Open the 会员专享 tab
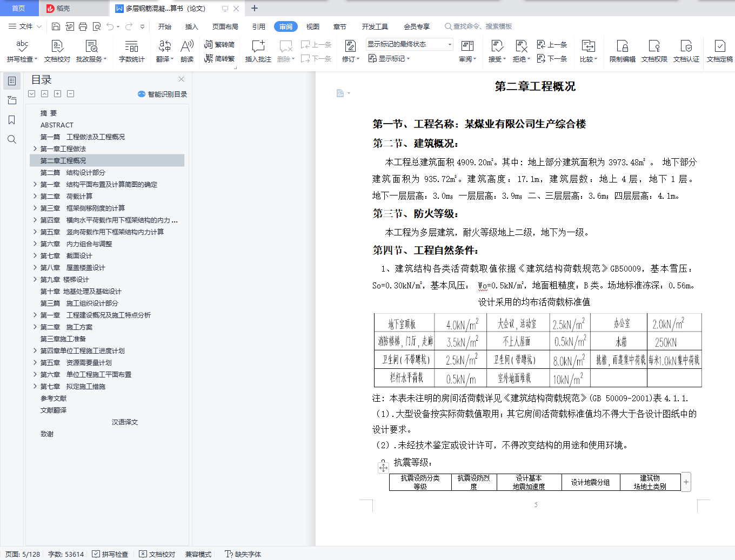The height and width of the screenshot is (560, 735). [x=417, y=26]
